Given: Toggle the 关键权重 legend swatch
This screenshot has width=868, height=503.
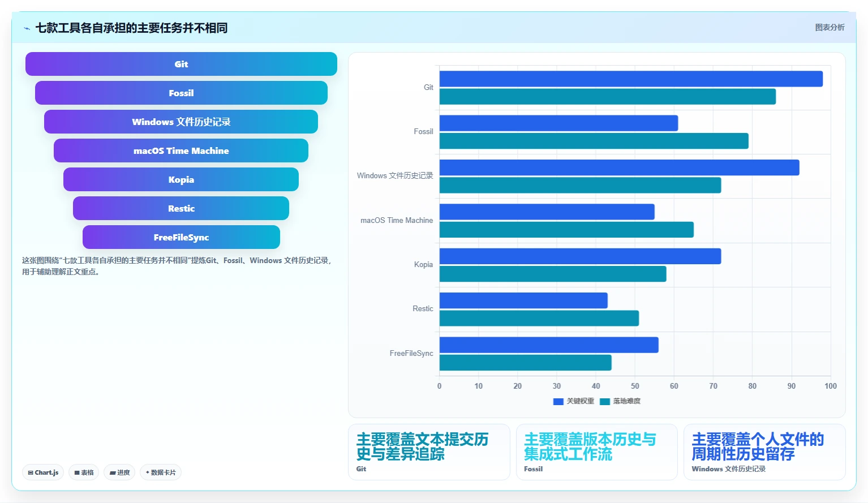Looking at the screenshot, I should [558, 401].
